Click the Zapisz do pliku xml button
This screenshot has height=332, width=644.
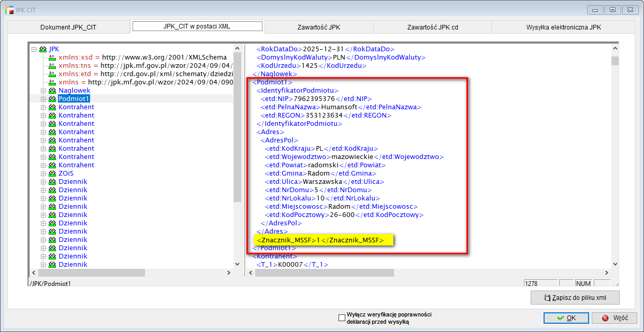575,298
